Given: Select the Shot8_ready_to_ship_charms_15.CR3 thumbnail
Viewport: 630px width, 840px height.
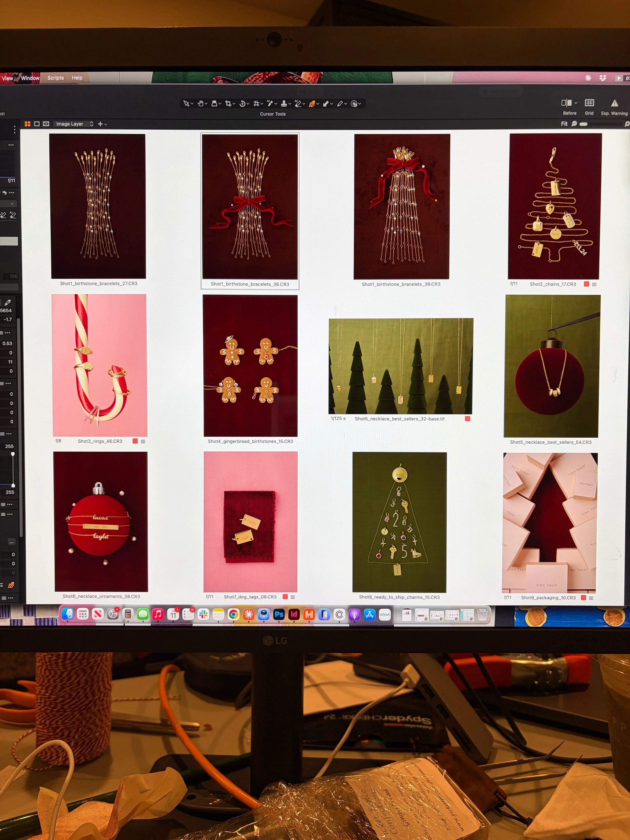Looking at the screenshot, I should 399,522.
